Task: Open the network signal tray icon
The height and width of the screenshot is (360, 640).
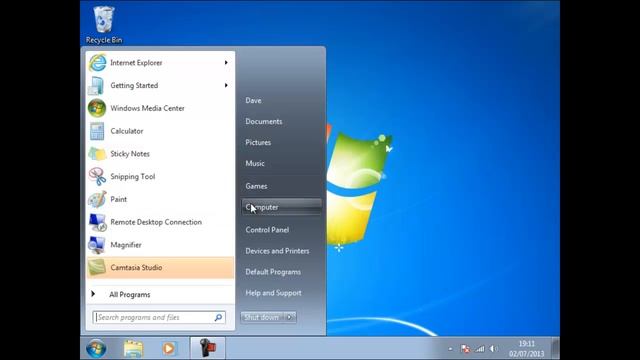Action: tap(479, 349)
